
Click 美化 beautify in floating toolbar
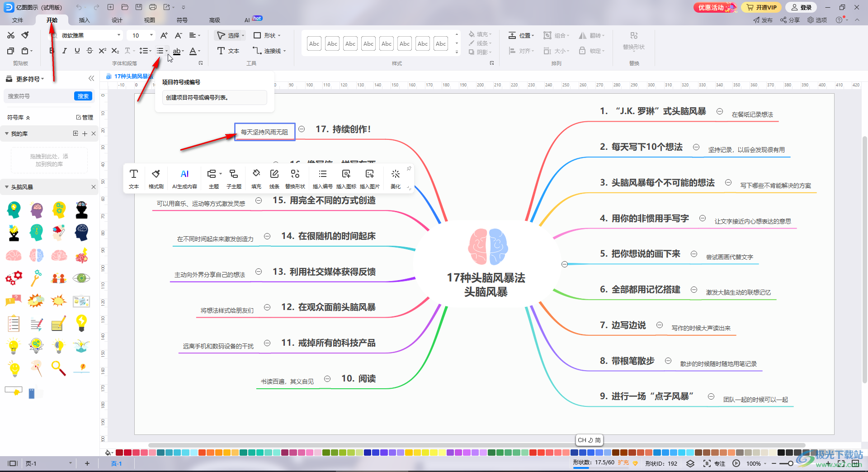point(396,179)
